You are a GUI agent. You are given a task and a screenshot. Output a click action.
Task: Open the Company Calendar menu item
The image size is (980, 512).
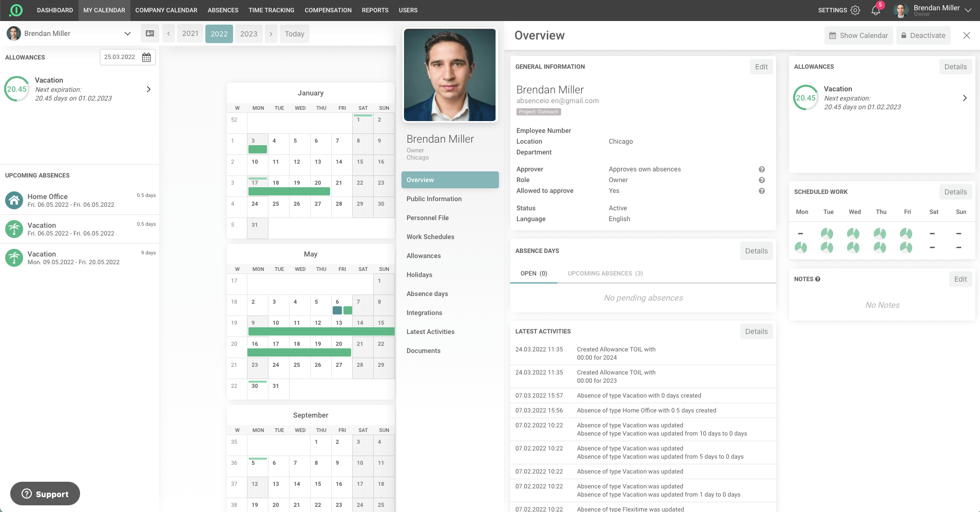pyautogui.click(x=166, y=10)
